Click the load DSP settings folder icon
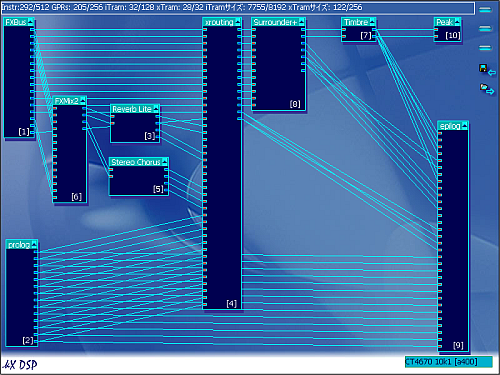Image resolution: width=500 pixels, height=375 pixels. point(487,89)
